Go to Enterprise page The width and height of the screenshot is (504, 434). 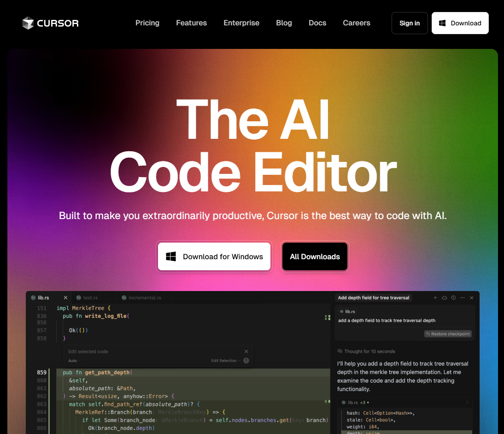coord(241,23)
